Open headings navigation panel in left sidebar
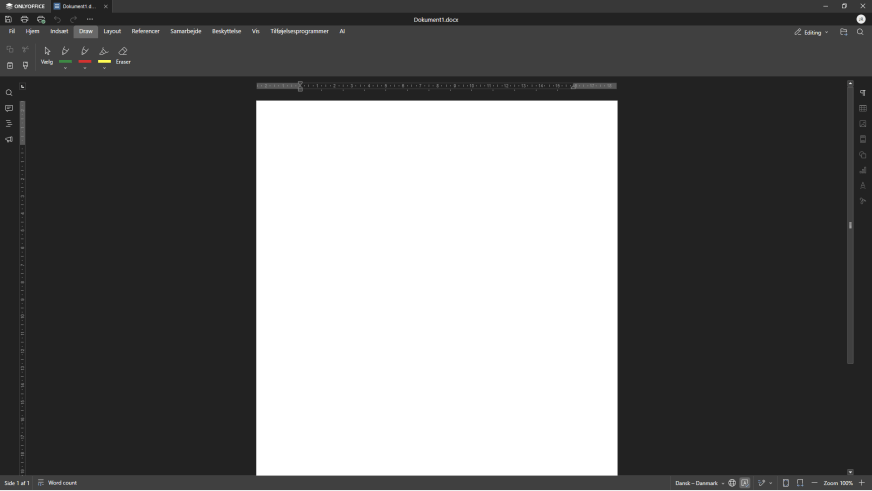Viewport: 872px width, 491px height. pyautogui.click(x=9, y=124)
